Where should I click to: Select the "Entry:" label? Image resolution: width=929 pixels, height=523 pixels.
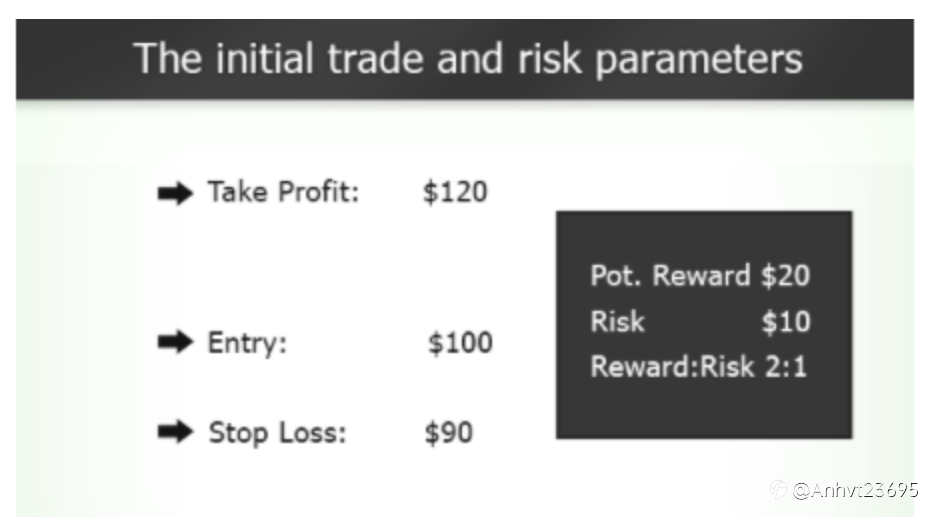247,344
